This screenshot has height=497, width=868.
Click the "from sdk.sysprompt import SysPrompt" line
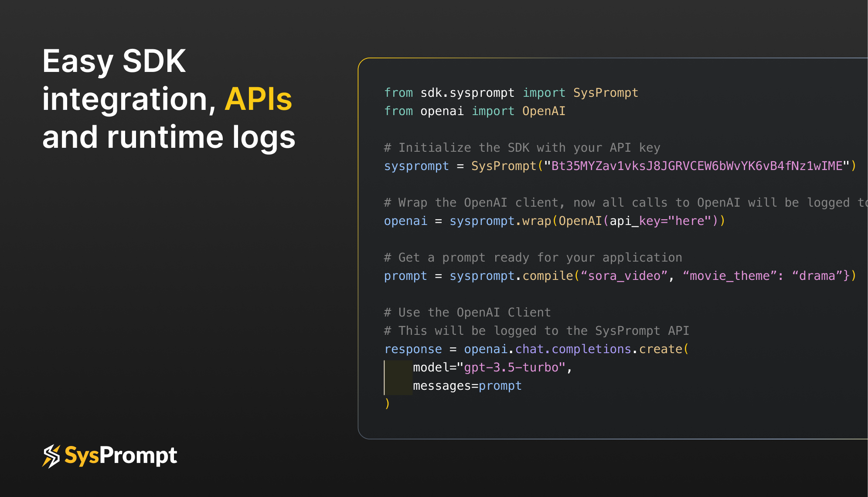(x=511, y=93)
